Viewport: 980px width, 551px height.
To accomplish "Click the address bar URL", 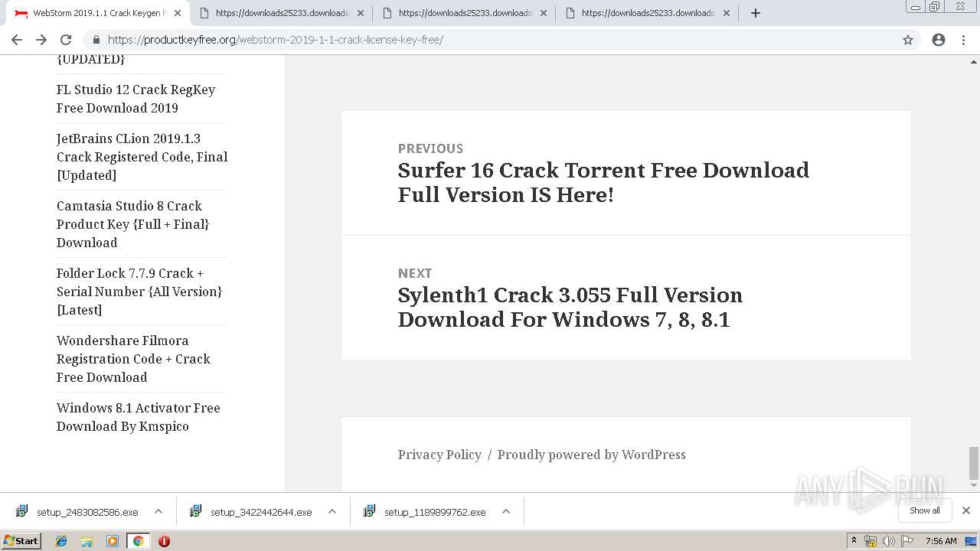I will coord(275,40).
